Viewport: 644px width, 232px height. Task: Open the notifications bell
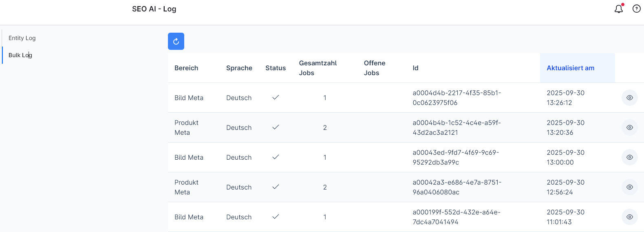pyautogui.click(x=619, y=9)
